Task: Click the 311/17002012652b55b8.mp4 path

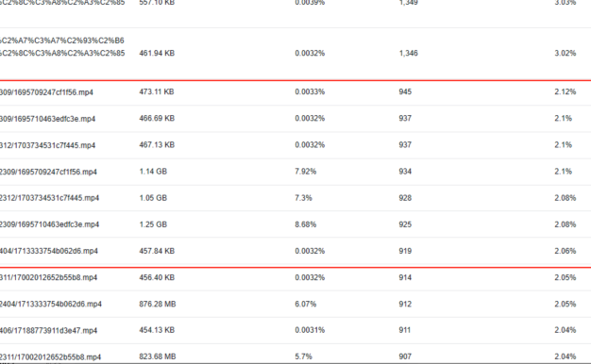Action: pos(48,278)
